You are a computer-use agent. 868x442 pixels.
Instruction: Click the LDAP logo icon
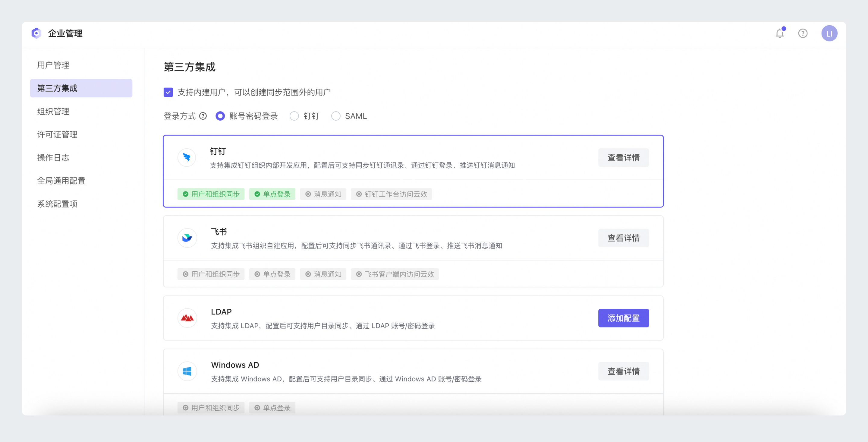coord(187,318)
